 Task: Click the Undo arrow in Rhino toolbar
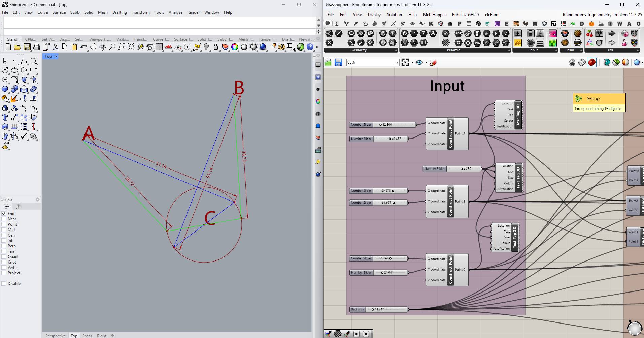pyautogui.click(x=84, y=47)
